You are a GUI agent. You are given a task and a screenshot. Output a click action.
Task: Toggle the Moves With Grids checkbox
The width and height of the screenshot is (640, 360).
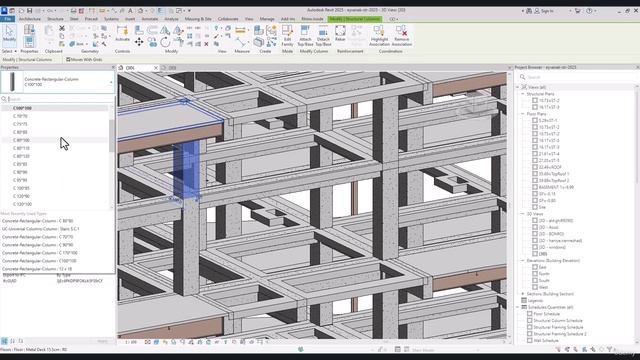[x=68, y=60]
